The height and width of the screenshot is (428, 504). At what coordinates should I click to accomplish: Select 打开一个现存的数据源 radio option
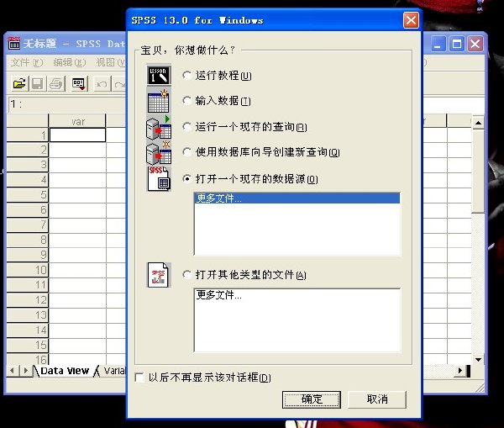point(186,178)
